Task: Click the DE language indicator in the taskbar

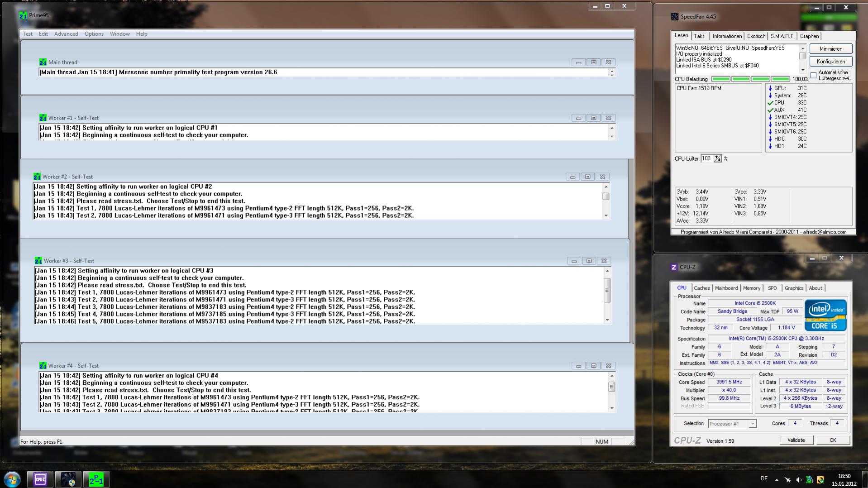Action: pyautogui.click(x=764, y=478)
